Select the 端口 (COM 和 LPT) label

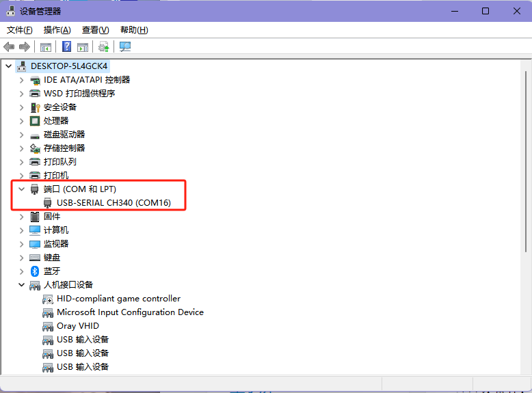pos(80,189)
